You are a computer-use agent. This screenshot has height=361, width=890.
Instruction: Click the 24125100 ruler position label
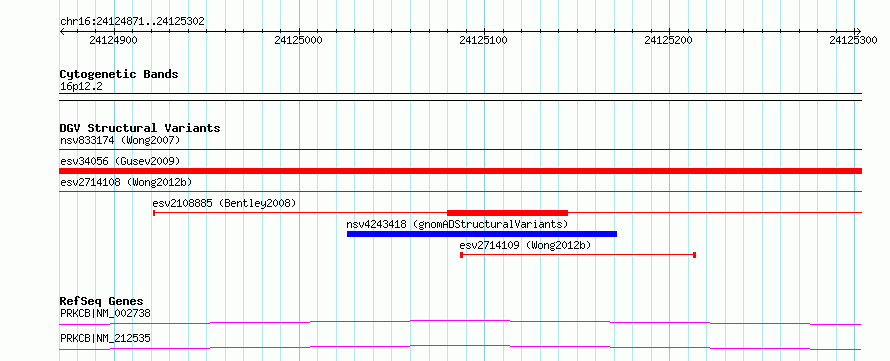pyautogui.click(x=484, y=40)
